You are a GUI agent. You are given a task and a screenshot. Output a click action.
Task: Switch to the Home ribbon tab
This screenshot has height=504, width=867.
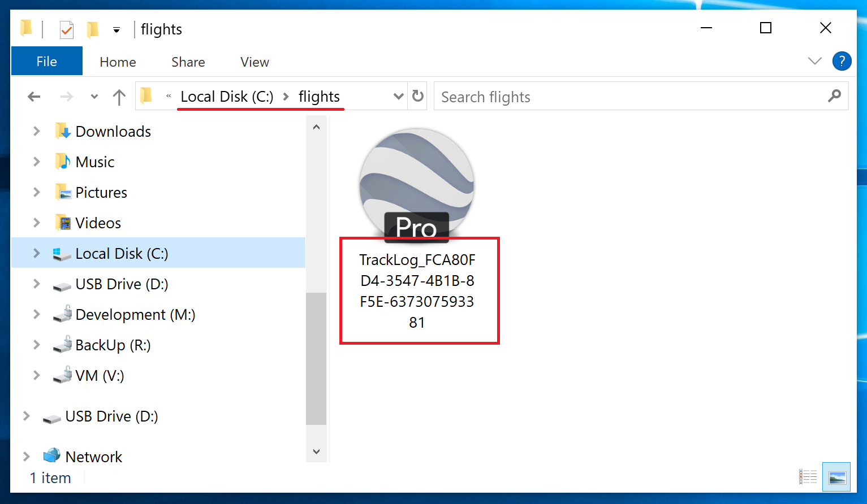point(118,62)
